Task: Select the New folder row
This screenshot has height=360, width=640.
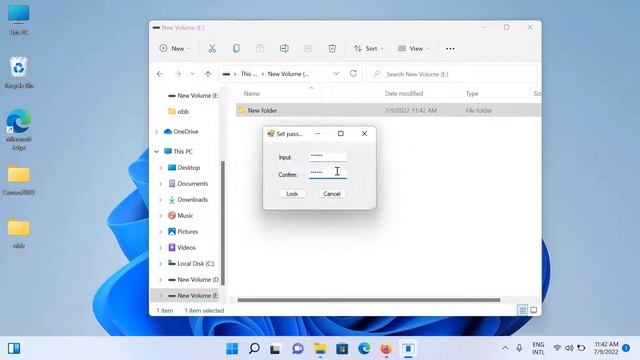Action: (388, 110)
